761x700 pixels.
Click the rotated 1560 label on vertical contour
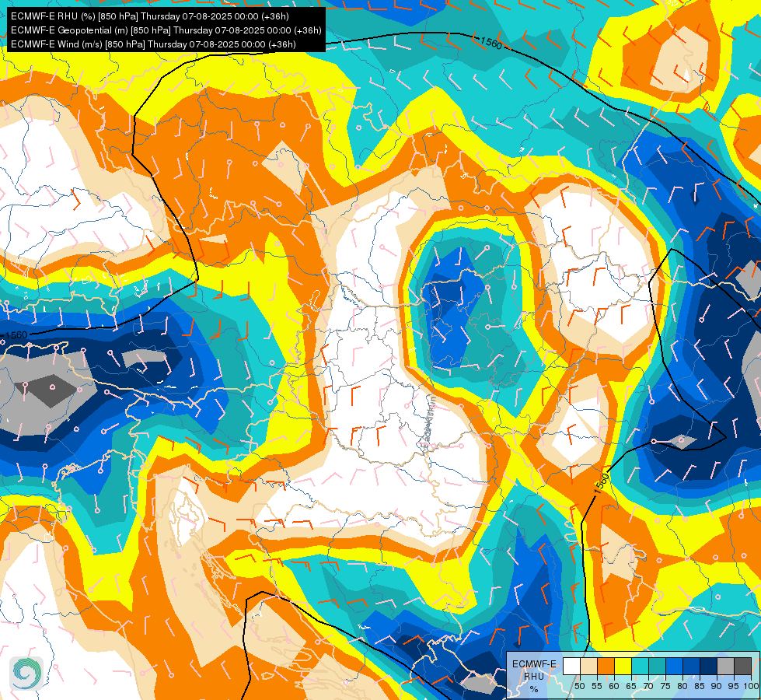(602, 482)
